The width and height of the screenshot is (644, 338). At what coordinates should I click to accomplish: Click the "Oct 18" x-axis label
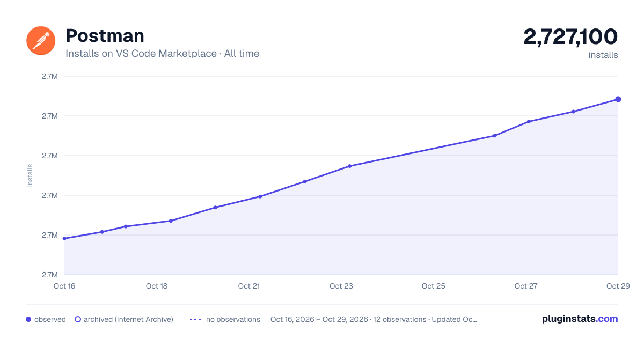point(157,286)
